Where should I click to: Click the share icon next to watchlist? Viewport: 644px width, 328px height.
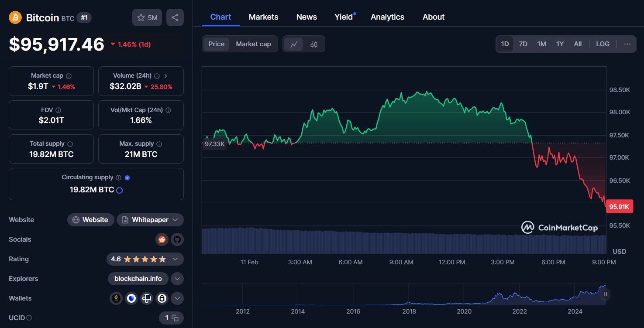point(175,17)
